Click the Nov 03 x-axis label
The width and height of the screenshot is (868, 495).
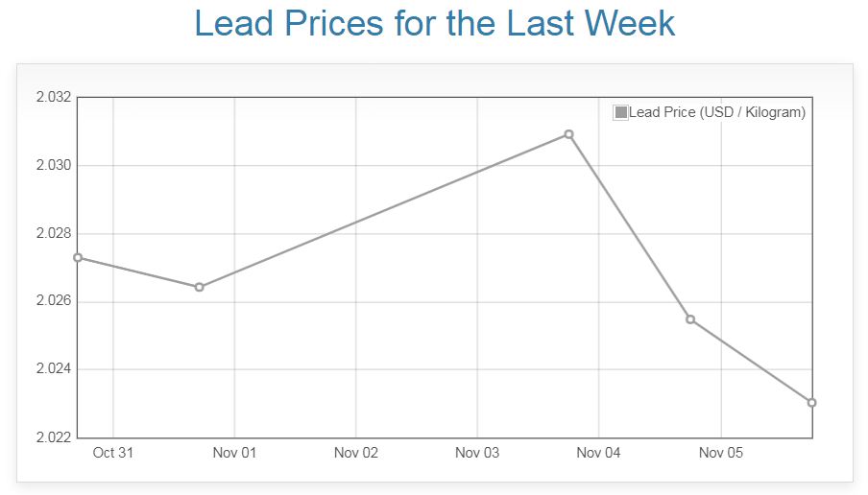coord(477,453)
